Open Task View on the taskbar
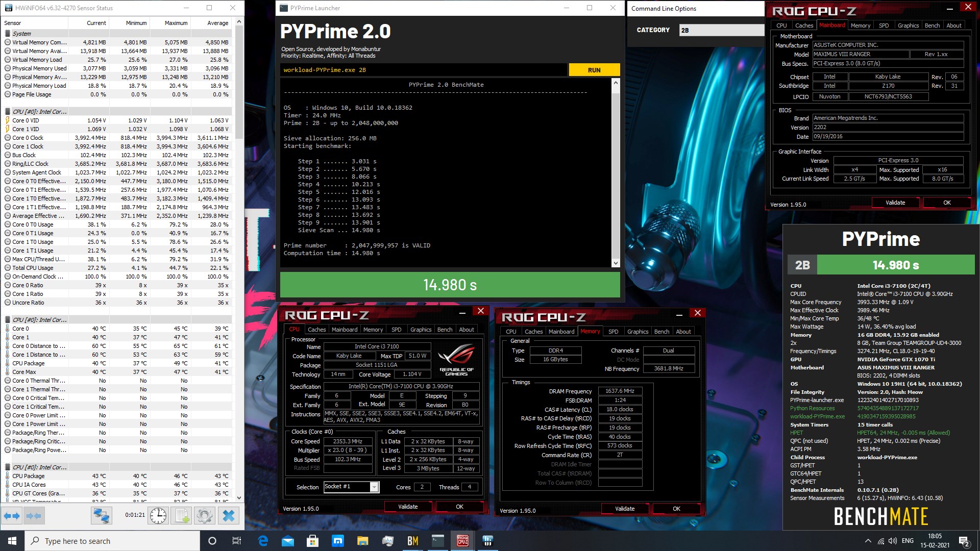980x551 pixels. click(236, 541)
